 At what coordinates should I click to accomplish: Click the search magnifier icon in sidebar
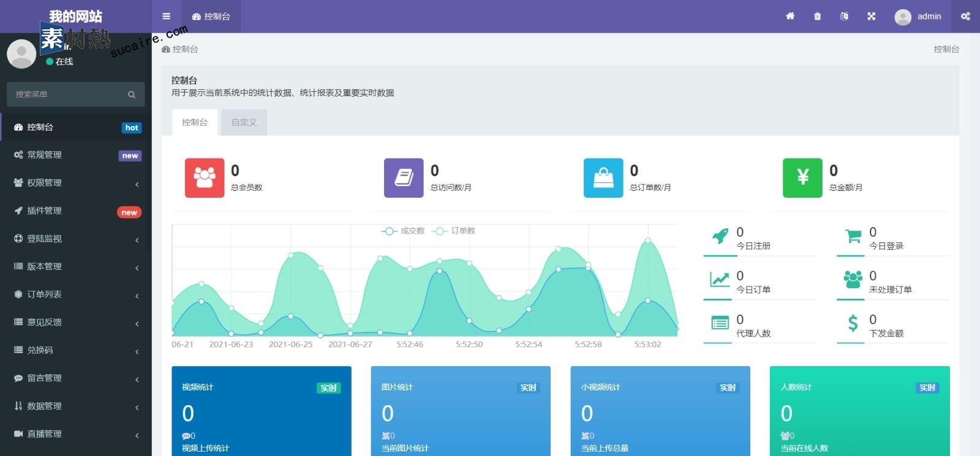pos(131,94)
